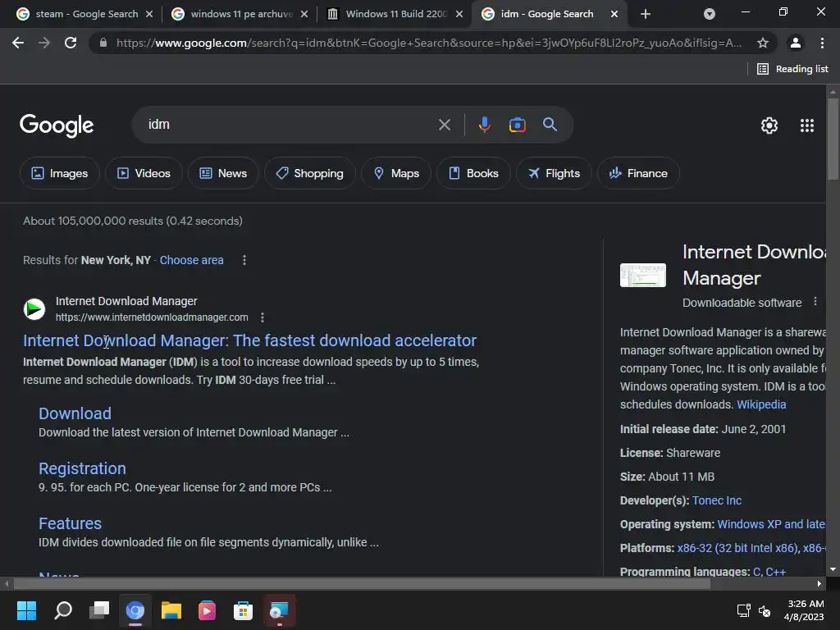Go back to the previous page
This screenshot has width=840, height=630.
(x=18, y=43)
